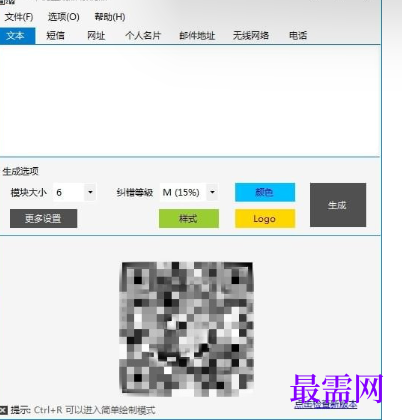Open 更多设置 settings
The width and height of the screenshot is (402, 420).
tap(43, 219)
